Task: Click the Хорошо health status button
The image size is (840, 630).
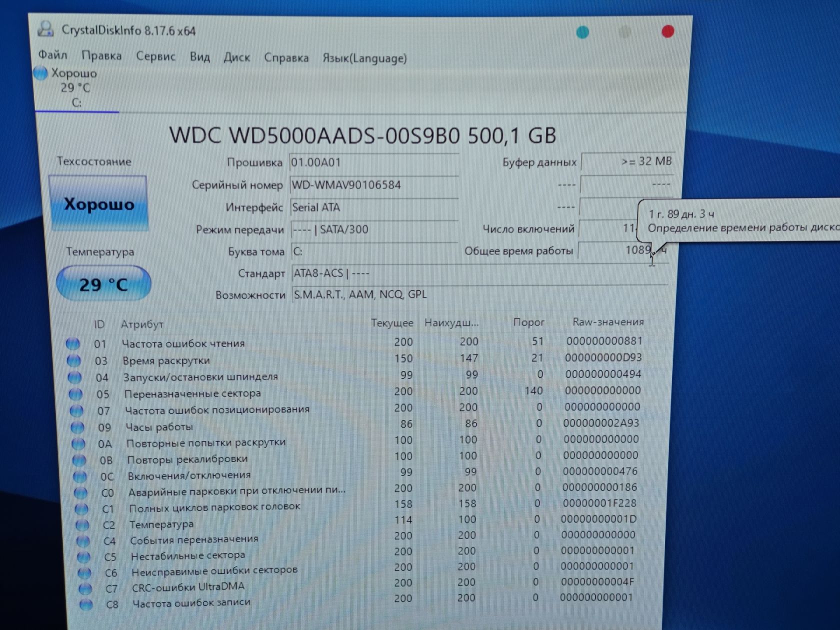Action: [98, 203]
